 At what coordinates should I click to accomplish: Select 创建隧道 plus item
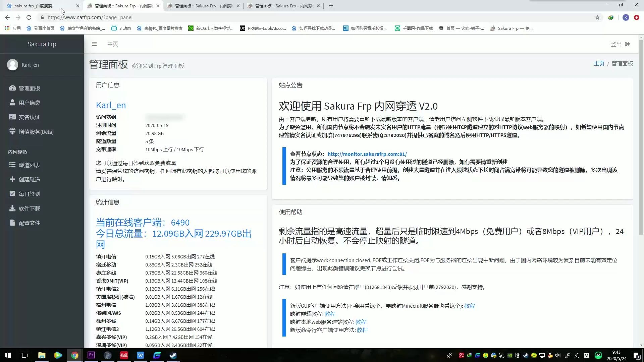29,179
